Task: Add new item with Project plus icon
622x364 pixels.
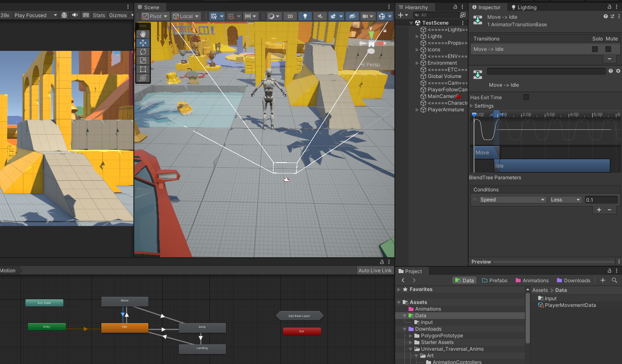Action: tap(603, 280)
